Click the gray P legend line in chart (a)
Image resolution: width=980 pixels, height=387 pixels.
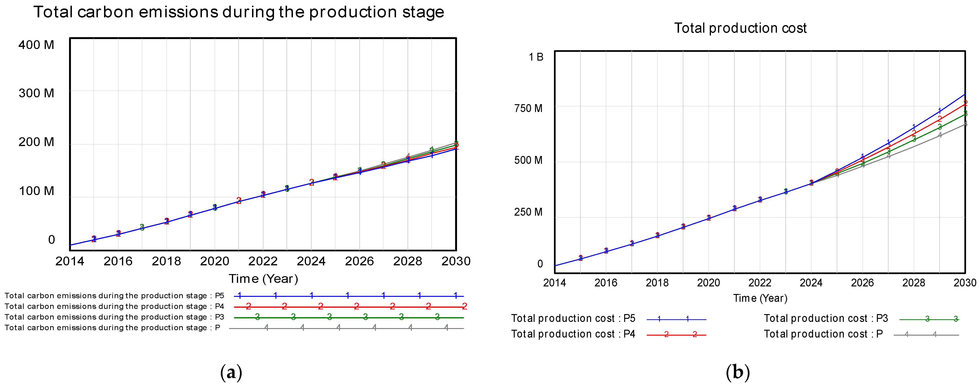(x=346, y=328)
